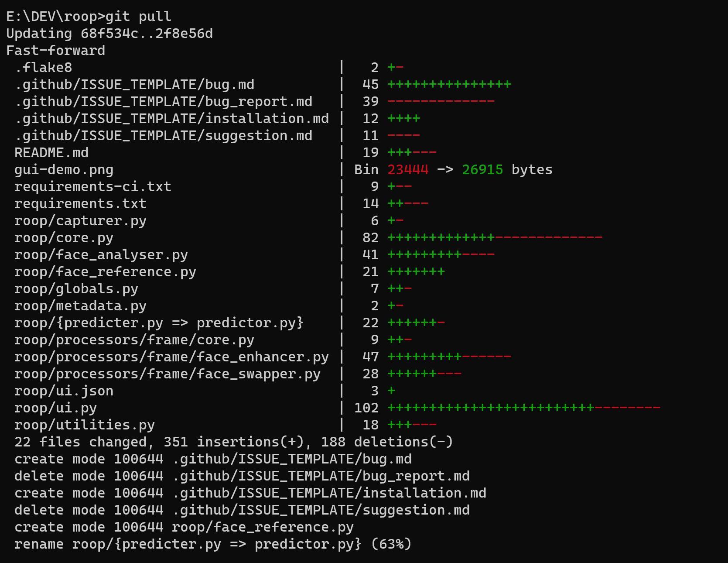Click the rename line showing (63%)
The width and height of the screenshot is (728, 563).
(213, 544)
